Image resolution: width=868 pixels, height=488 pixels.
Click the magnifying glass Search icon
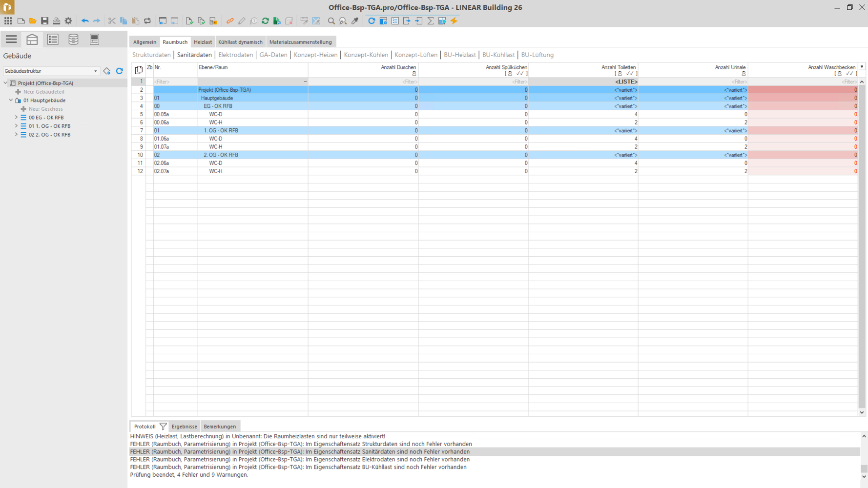[x=331, y=21]
